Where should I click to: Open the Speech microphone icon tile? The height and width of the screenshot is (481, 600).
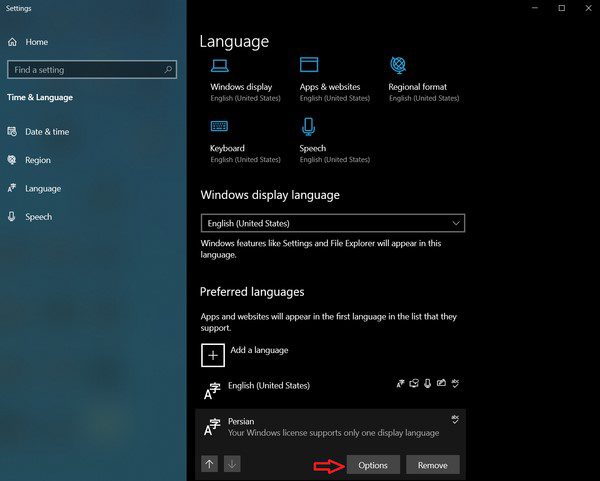308,127
